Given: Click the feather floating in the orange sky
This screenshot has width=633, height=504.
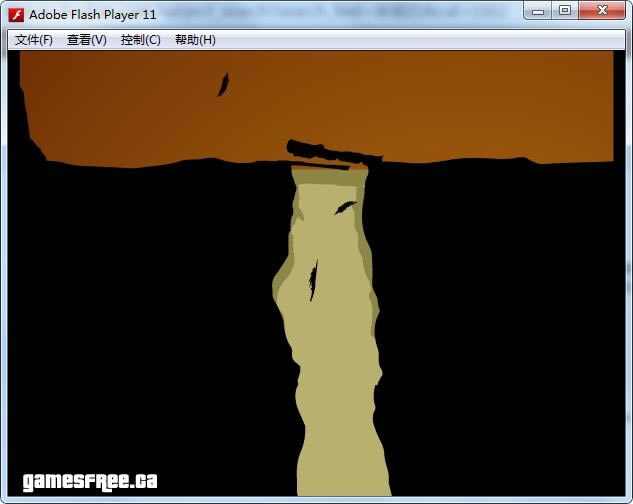Looking at the screenshot, I should 223,85.
